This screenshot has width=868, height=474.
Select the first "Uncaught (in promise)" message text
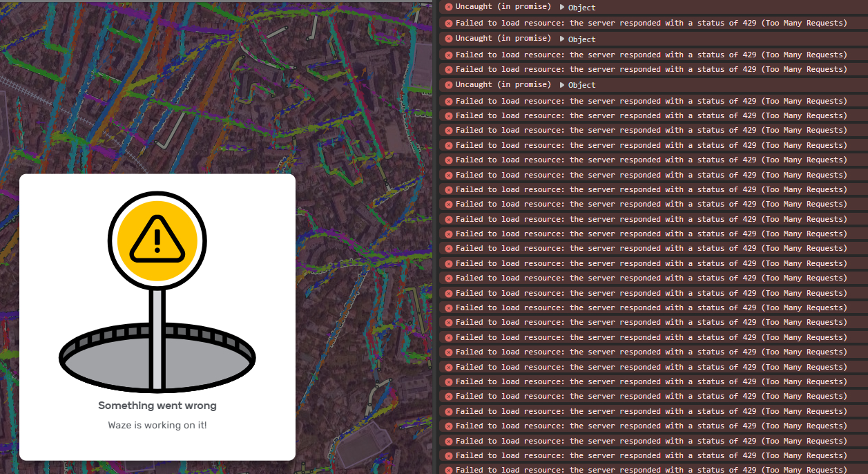point(503,7)
